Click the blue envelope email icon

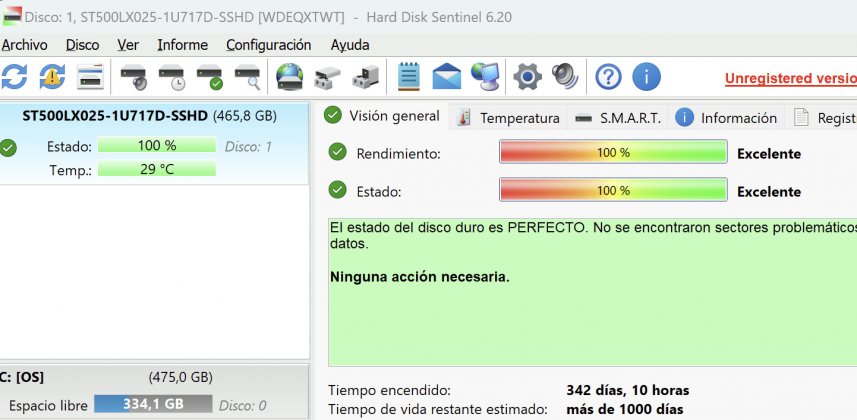pyautogui.click(x=447, y=77)
